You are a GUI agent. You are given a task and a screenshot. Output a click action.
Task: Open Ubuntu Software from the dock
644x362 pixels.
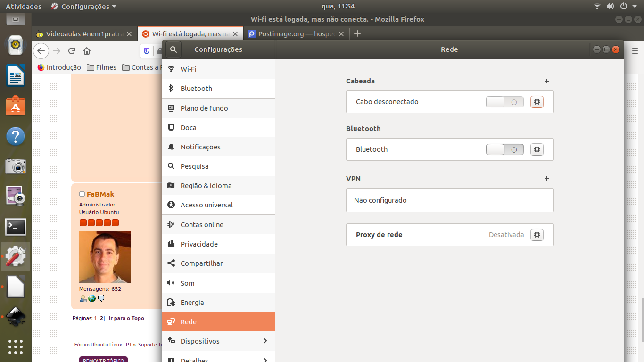click(x=16, y=106)
